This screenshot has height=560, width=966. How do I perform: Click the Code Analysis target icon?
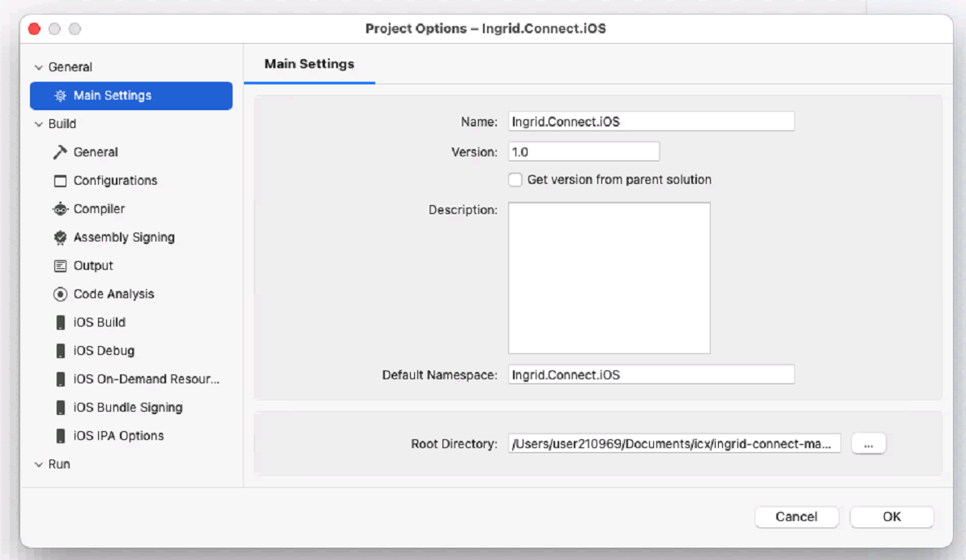tap(60, 294)
